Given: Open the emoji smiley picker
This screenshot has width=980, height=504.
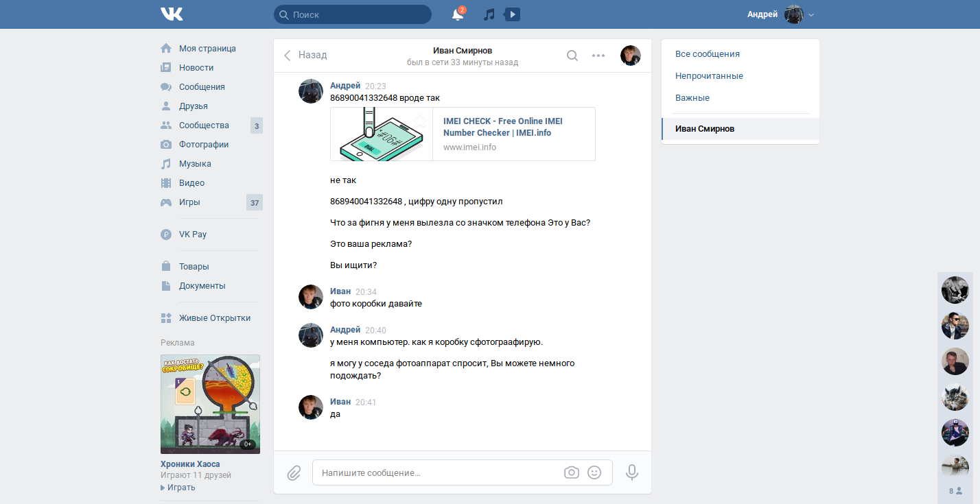Looking at the screenshot, I should (594, 472).
